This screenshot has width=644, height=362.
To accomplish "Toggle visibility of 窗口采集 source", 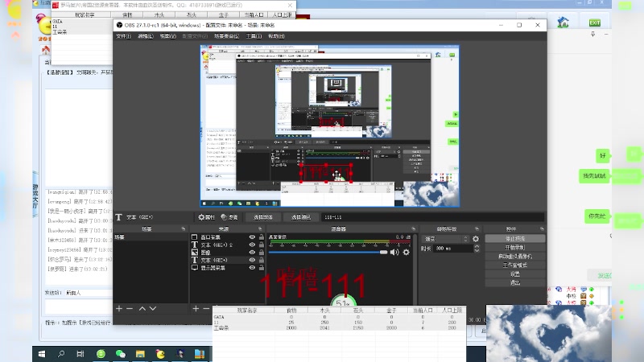I will pos(252,237).
